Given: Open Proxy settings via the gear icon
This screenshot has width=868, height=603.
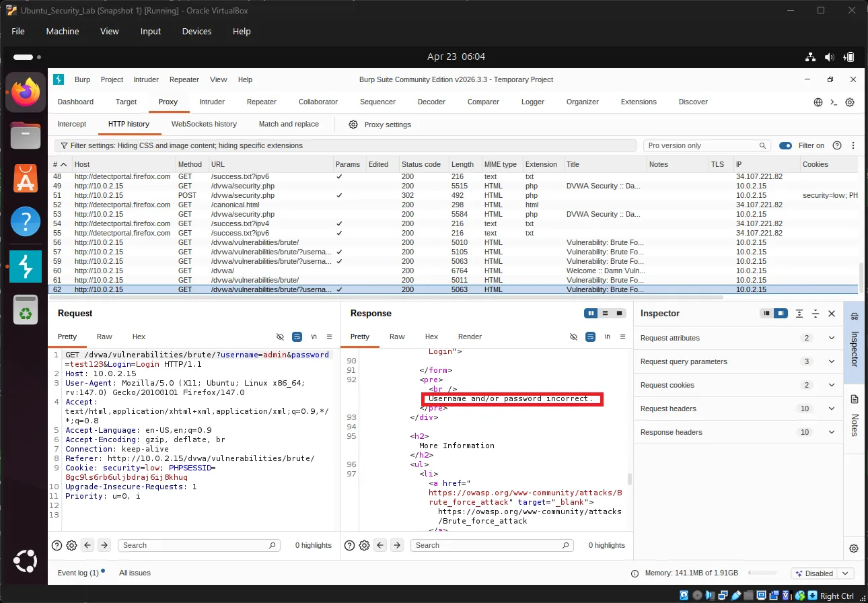Looking at the screenshot, I should click(353, 124).
